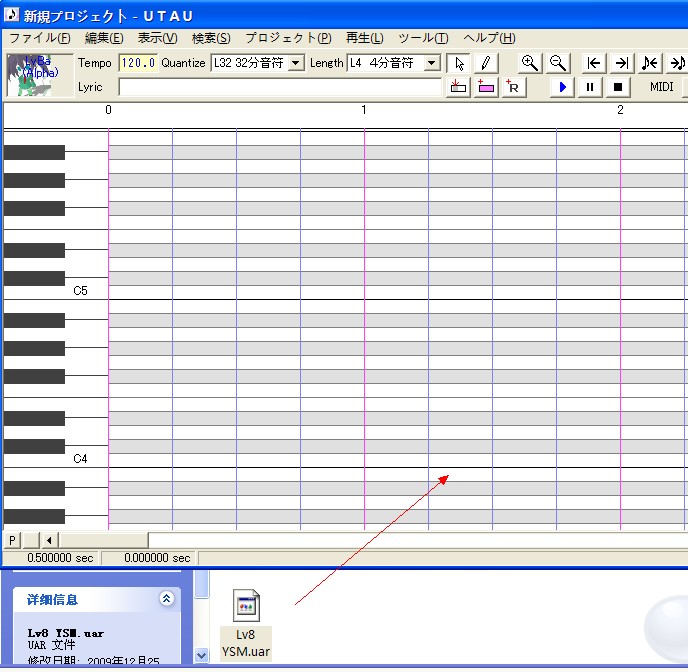
Task: Pause playback
Action: [x=590, y=87]
